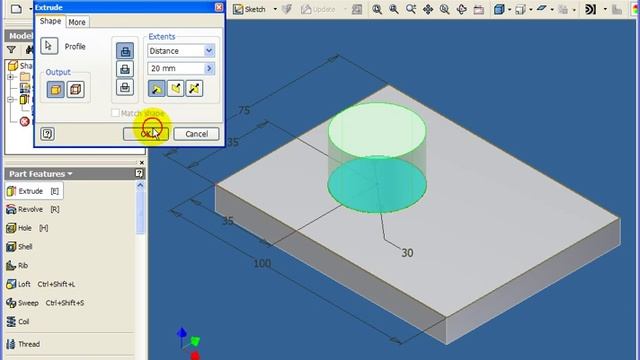
Task: Click Part Features scrollbar up arrow
Action: [x=140, y=185]
